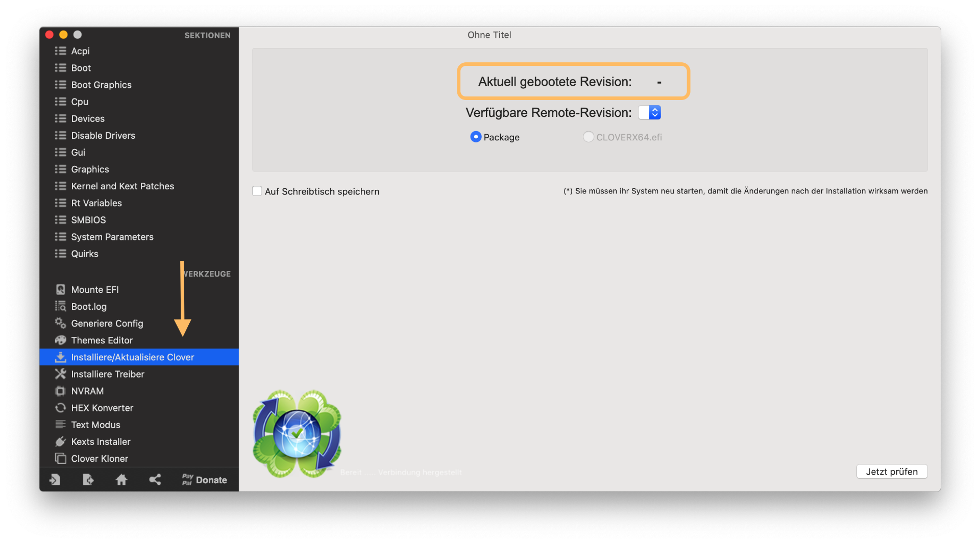Viewport: 980px width, 543px height.
Task: Click the Kexts Installer plug icon
Action: point(61,441)
